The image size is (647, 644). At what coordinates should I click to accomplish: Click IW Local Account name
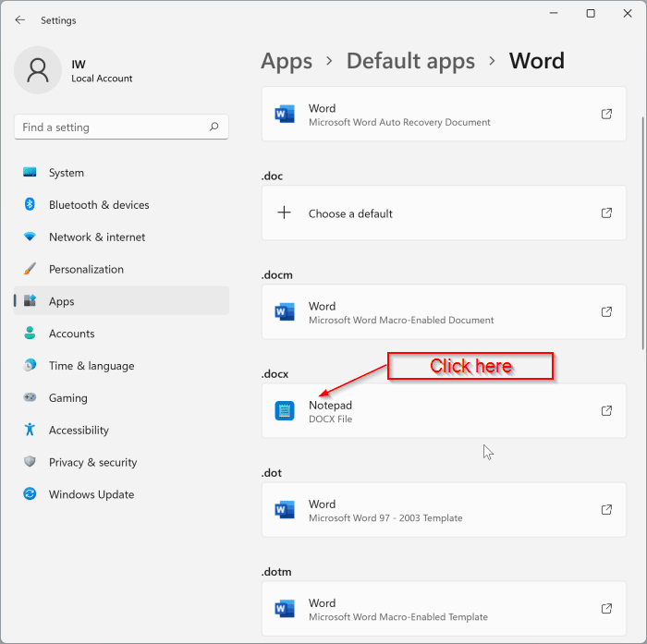102,71
